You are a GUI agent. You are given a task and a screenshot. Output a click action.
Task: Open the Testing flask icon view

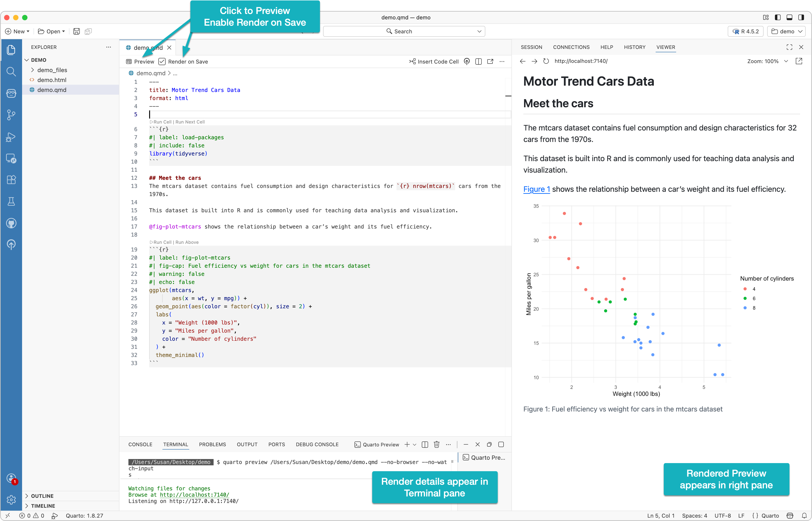pos(11,202)
